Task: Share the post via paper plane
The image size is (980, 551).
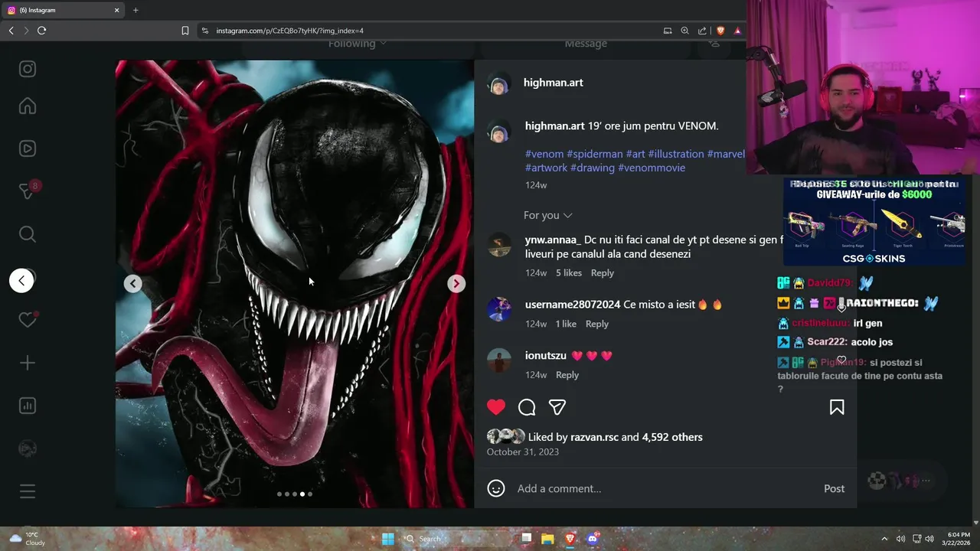Action: (557, 407)
